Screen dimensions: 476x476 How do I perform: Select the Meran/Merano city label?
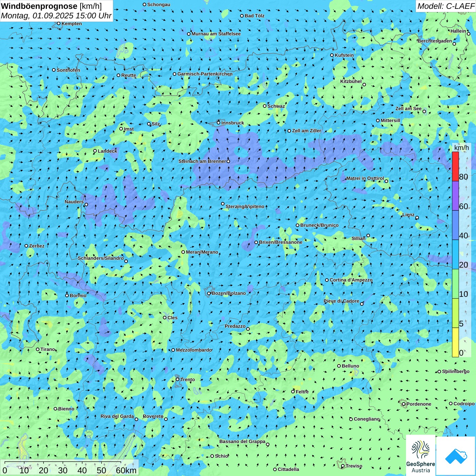pos(202,252)
